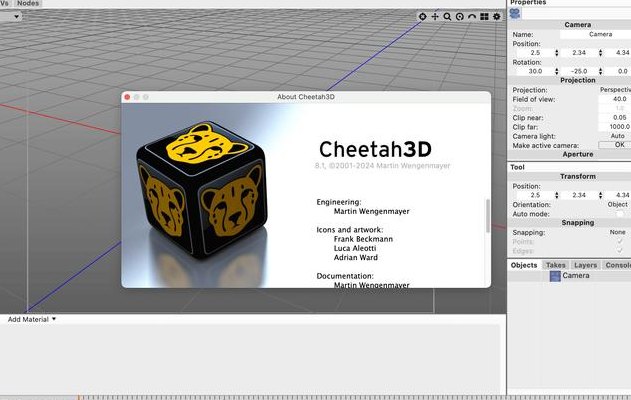Click the Cheetah3D cube logo in About window
The width and height of the screenshot is (631, 400).
tap(202, 189)
